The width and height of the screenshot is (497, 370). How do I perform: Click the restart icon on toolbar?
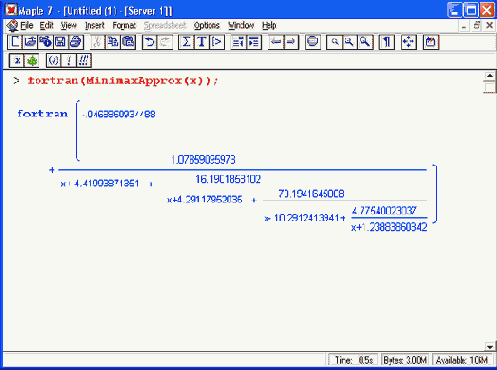coord(431,42)
